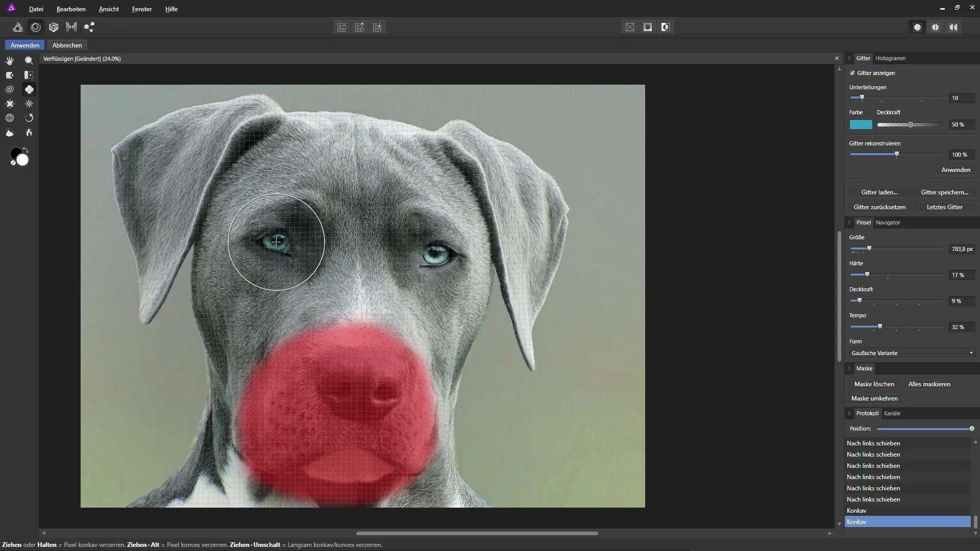Switch to single view mode icon

[x=917, y=27]
